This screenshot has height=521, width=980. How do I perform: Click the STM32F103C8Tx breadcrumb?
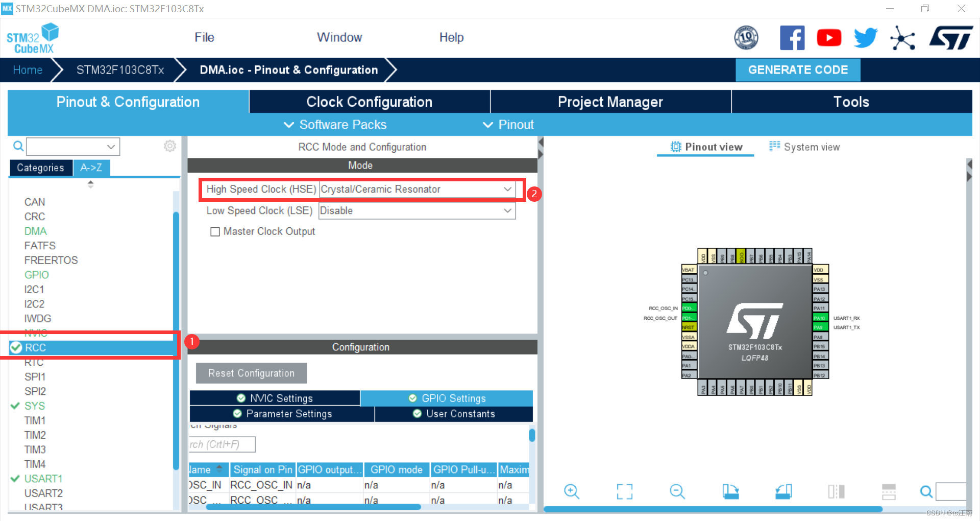tap(120, 70)
